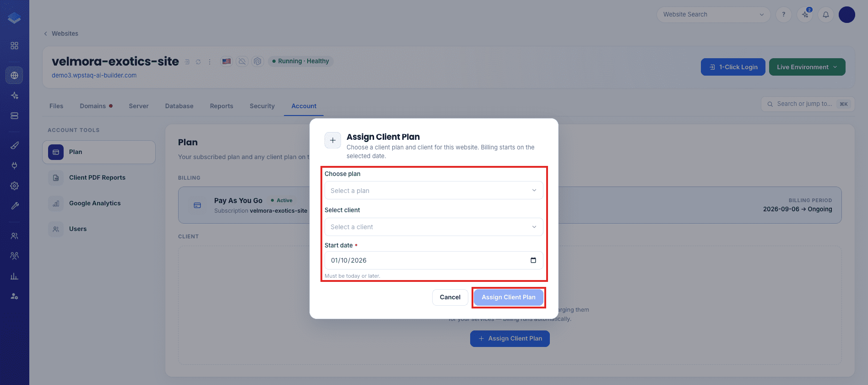Screen dimensions: 868x385
Task: Open the user avatar menu
Action: 847,15
